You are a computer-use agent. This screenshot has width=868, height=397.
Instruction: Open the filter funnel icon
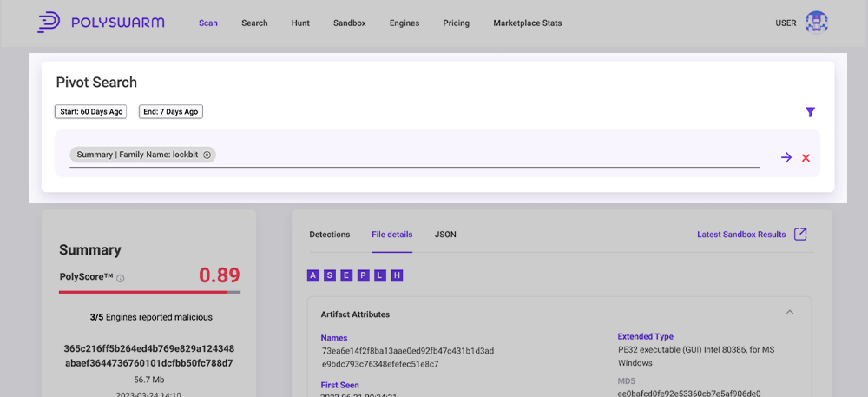click(810, 112)
